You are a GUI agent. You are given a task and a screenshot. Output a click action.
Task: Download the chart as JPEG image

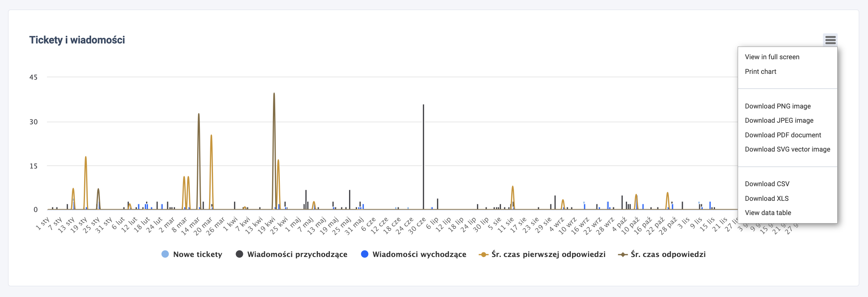[779, 120]
